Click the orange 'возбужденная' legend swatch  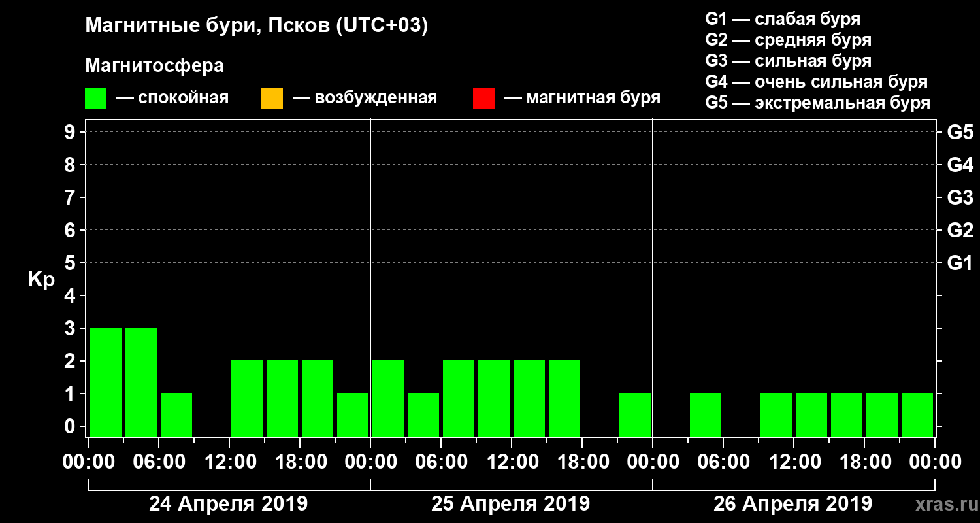pyautogui.click(x=272, y=99)
